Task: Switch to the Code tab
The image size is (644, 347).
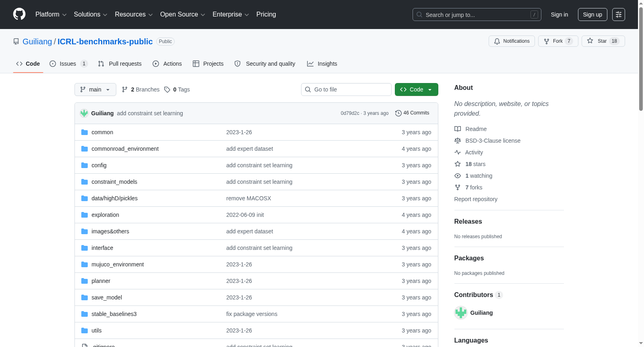Action: click(x=28, y=64)
